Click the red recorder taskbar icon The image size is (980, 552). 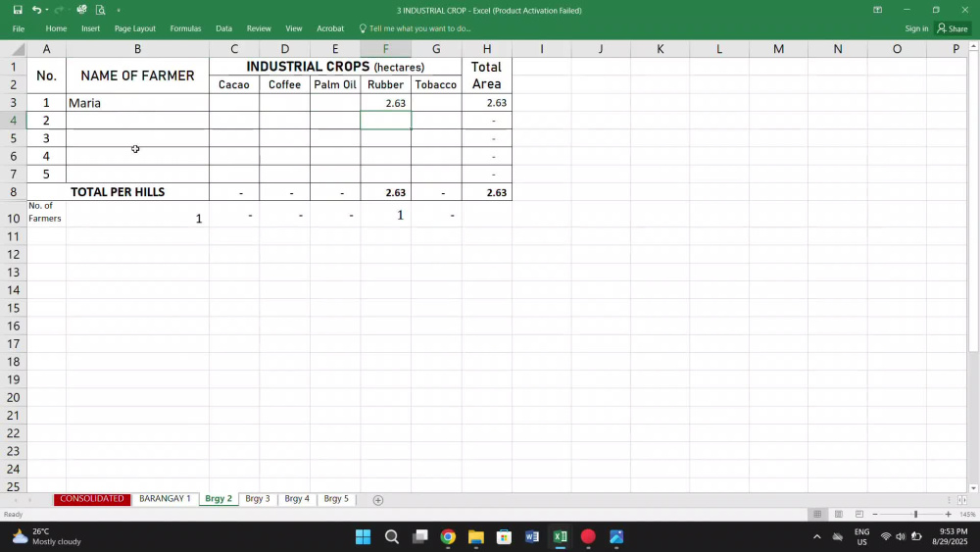click(588, 537)
